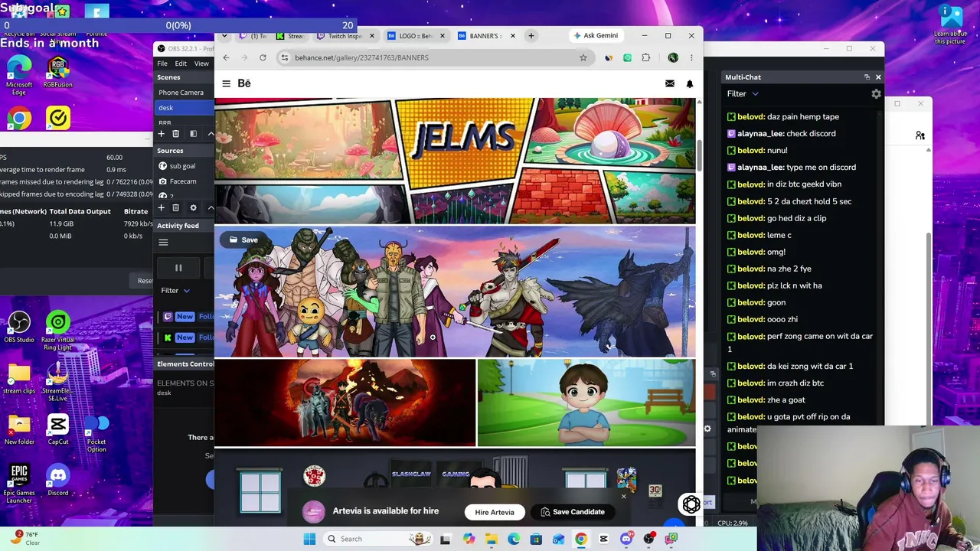Image resolution: width=980 pixels, height=551 pixels.
Task: Bookmark this page with the star icon
Action: click(583, 57)
